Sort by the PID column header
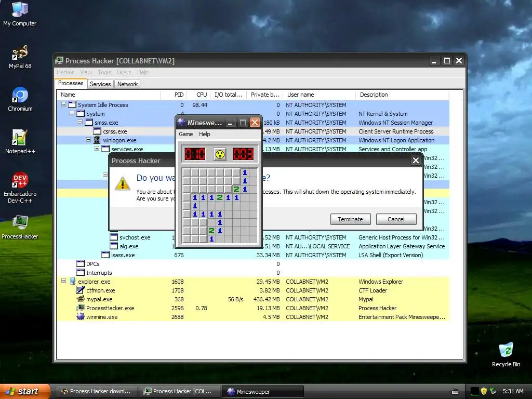The height and width of the screenshot is (399, 532). [x=174, y=95]
